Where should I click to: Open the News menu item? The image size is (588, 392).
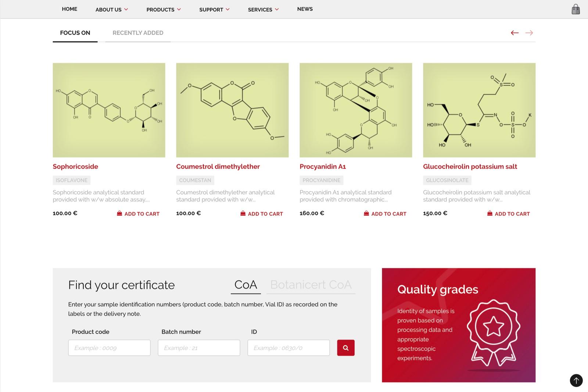click(305, 9)
